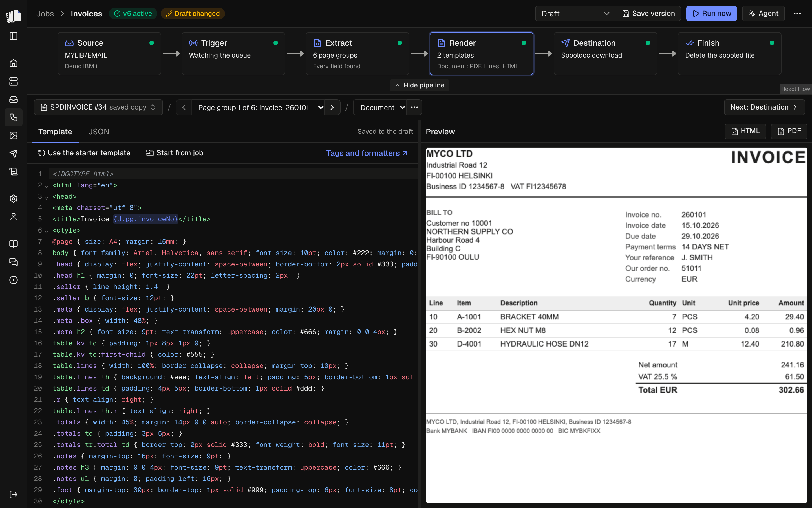Go to previous page group arrow

tap(184, 107)
